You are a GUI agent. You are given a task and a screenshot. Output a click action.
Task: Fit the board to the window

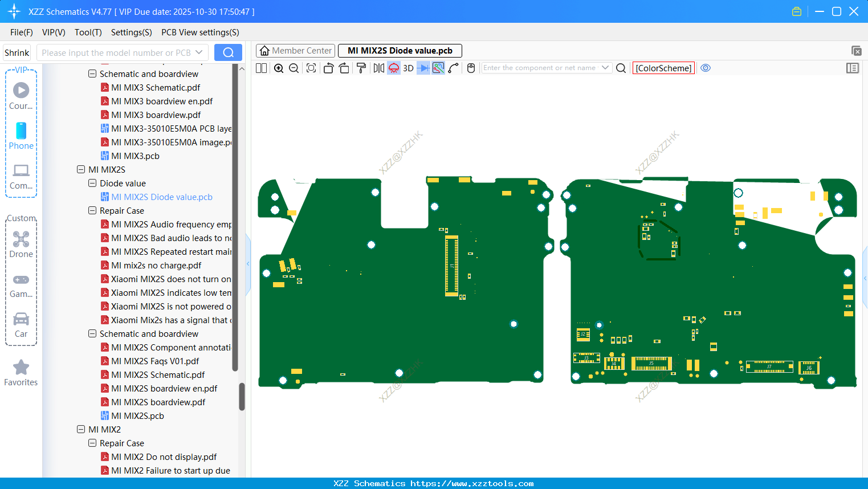point(311,68)
